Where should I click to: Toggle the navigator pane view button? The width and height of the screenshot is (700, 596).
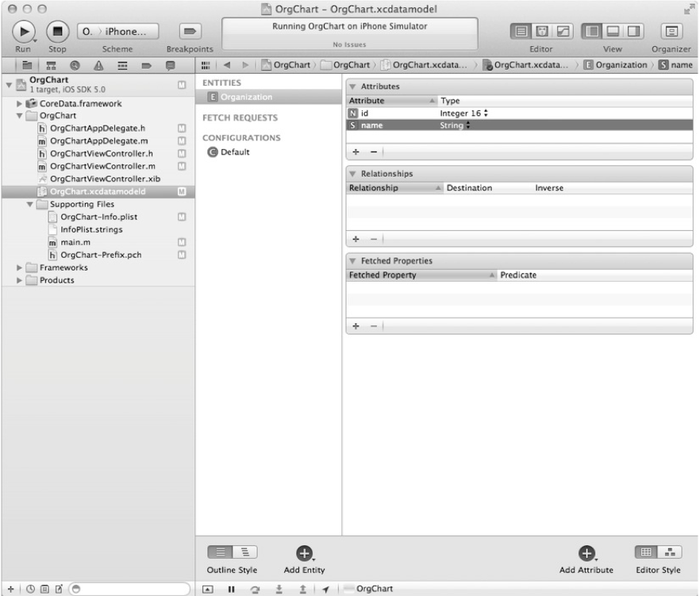(x=592, y=31)
